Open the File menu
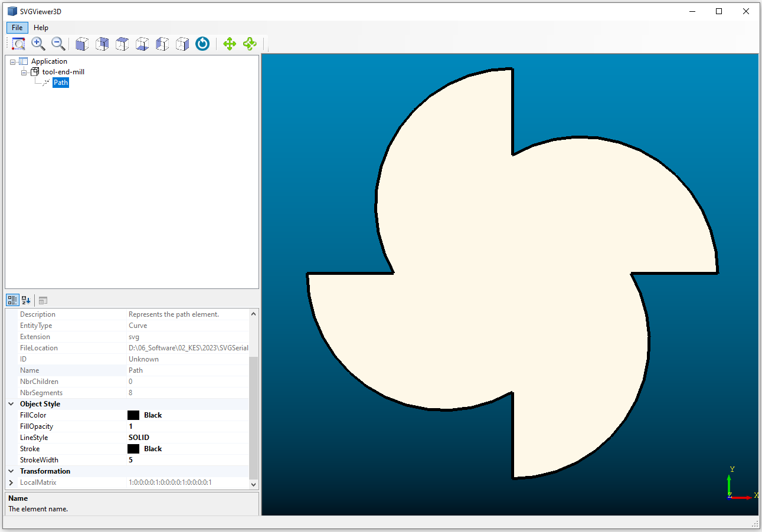 (x=17, y=28)
